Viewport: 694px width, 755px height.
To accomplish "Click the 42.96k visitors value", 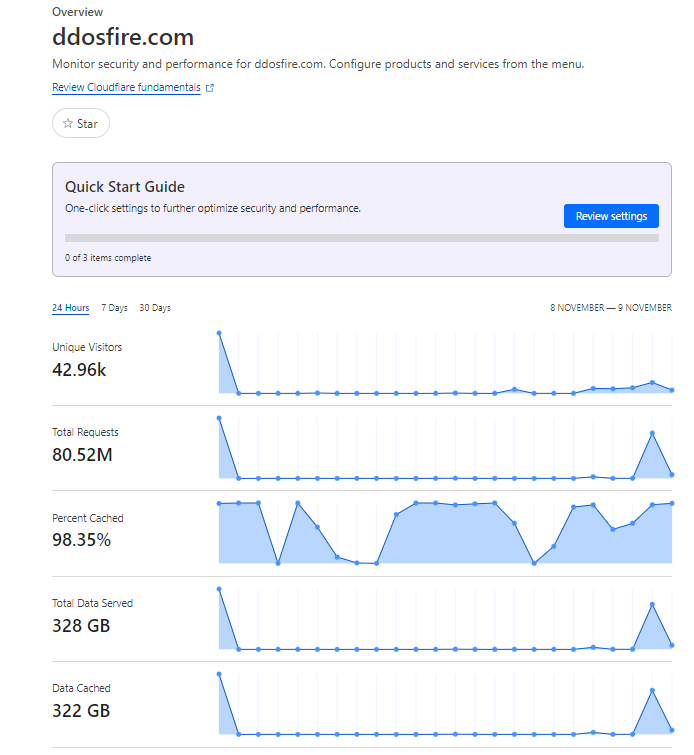I will click(79, 370).
